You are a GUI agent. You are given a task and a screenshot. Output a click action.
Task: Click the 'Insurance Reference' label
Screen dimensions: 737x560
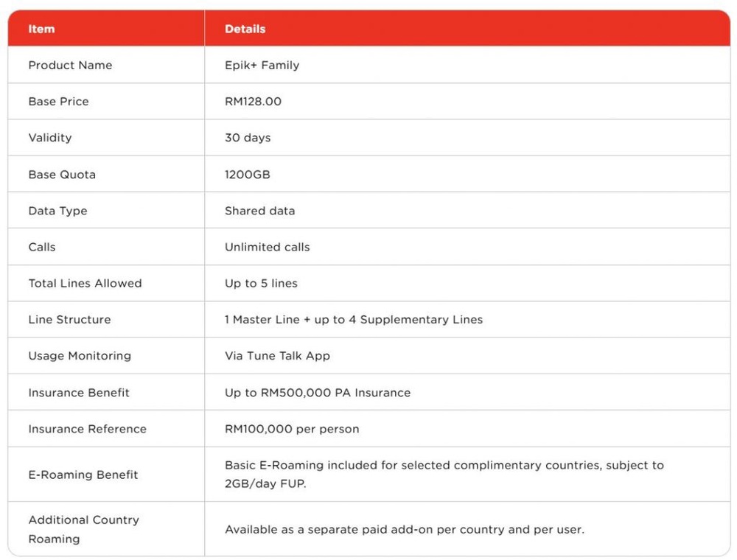click(87, 428)
